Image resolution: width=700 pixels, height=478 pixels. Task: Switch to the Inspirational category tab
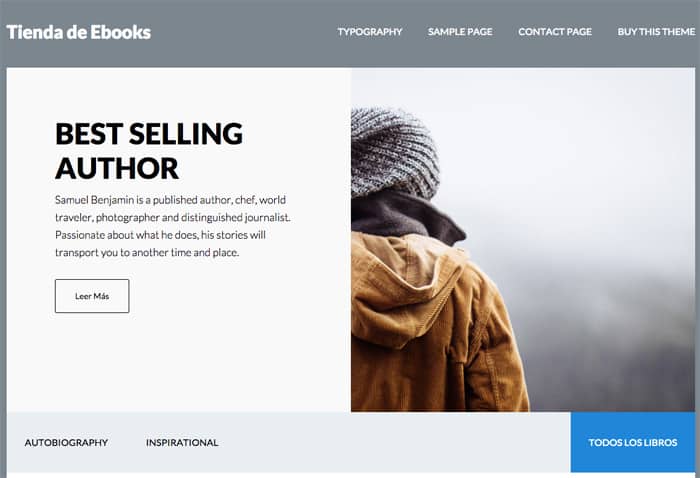coord(182,443)
